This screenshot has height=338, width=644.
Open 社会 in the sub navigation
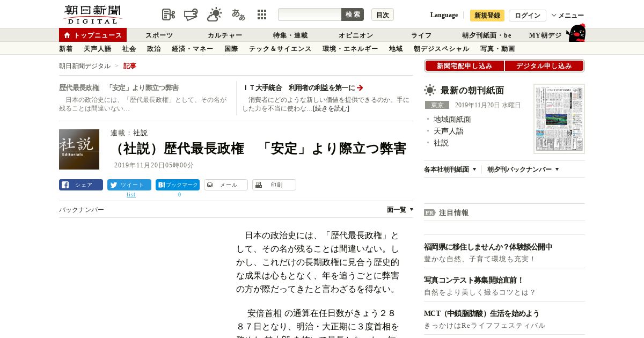129,49
